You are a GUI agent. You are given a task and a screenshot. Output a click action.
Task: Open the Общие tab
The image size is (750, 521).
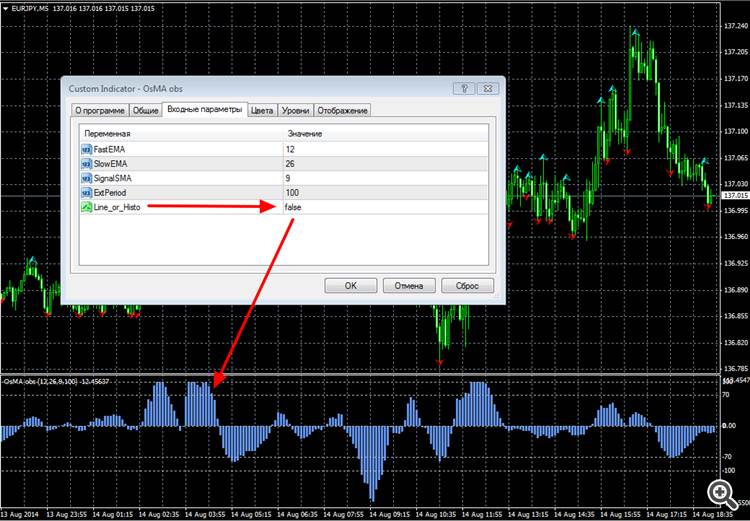coord(145,111)
